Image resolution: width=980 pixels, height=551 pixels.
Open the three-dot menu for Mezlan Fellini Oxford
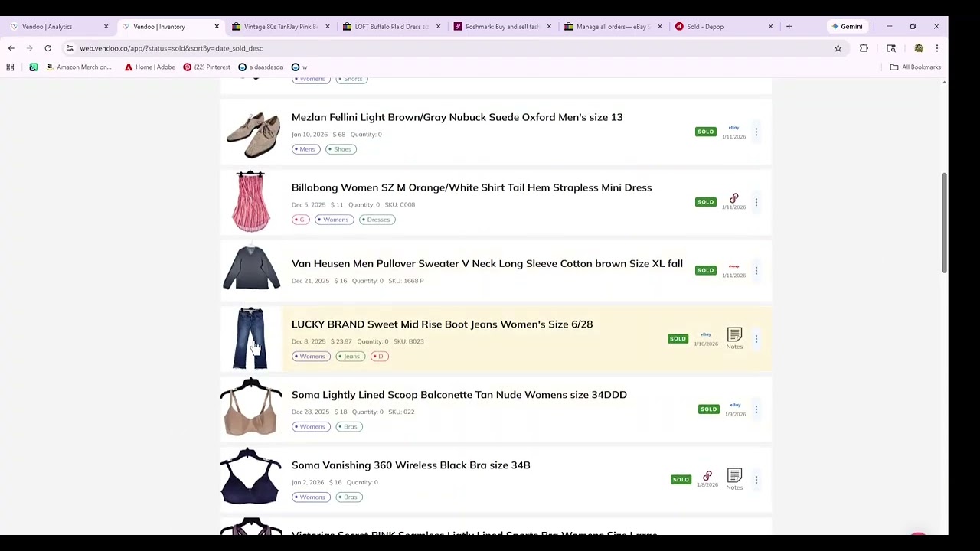click(x=756, y=132)
